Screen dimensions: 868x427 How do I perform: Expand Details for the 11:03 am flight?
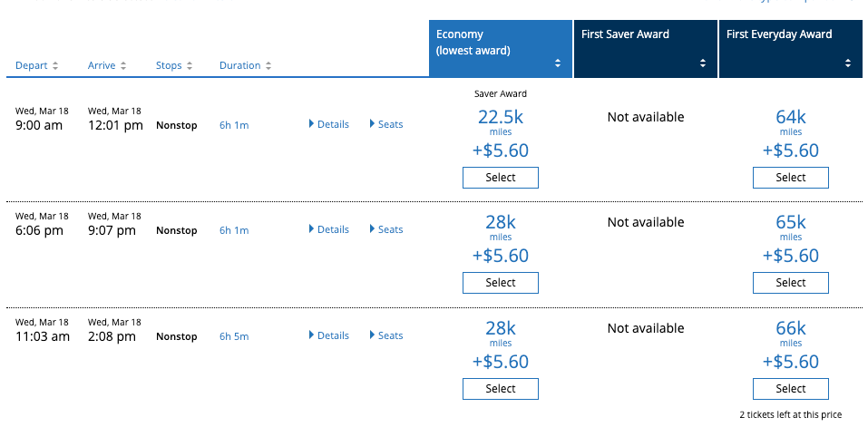(x=329, y=335)
